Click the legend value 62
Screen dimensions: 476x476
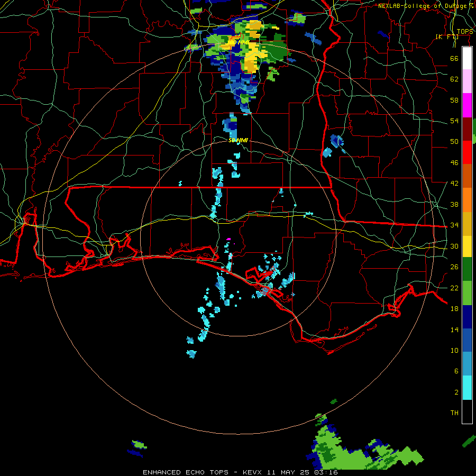454,79
